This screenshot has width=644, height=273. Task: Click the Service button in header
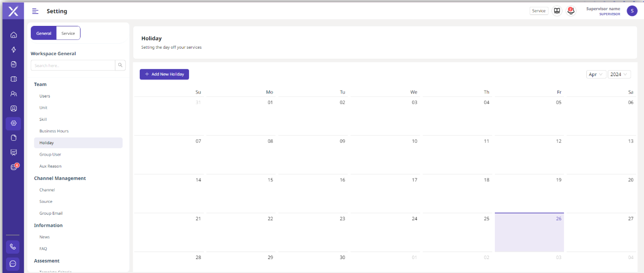tap(539, 11)
